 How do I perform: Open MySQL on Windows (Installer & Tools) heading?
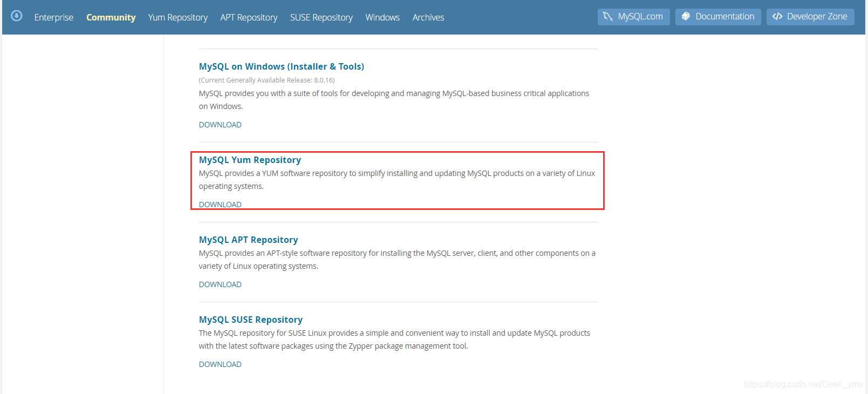click(x=282, y=66)
